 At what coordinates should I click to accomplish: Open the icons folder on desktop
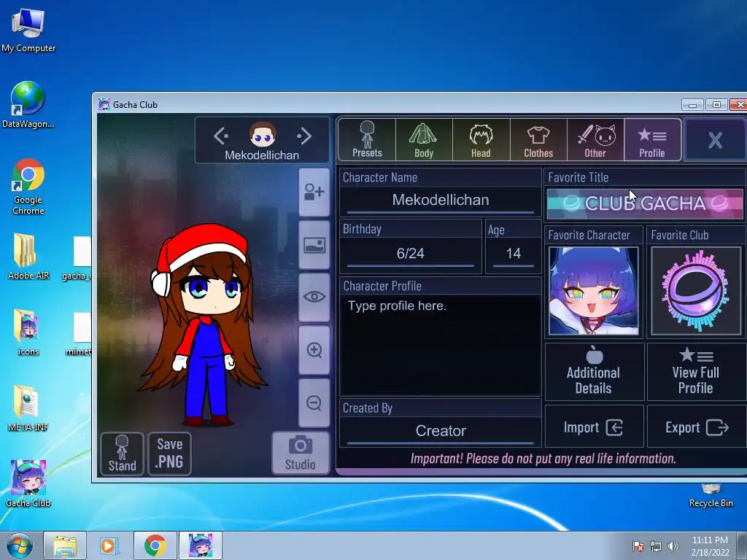click(x=28, y=332)
